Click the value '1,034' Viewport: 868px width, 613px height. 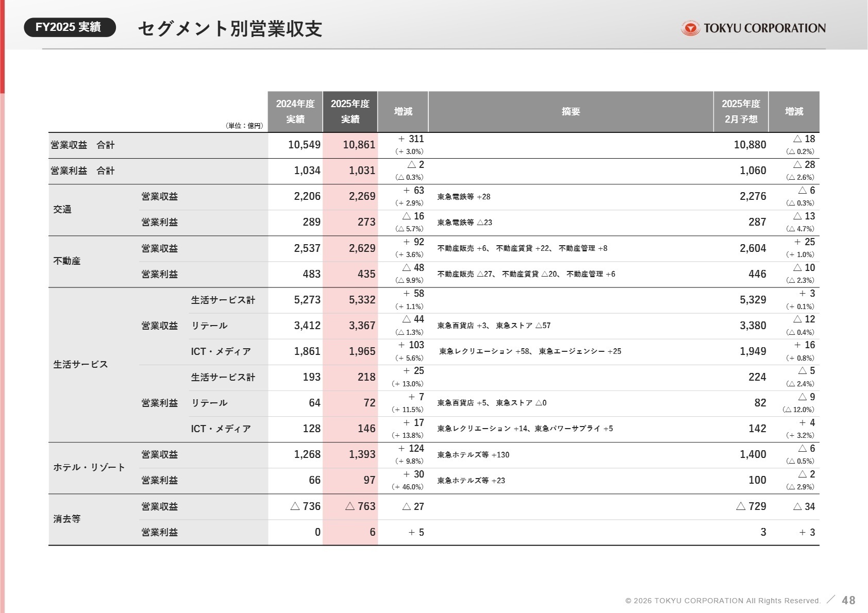[x=307, y=171]
